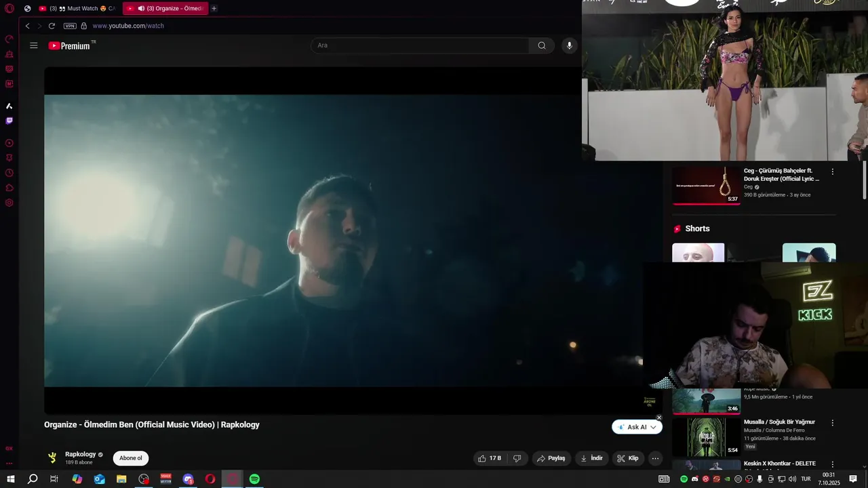The height and width of the screenshot is (488, 868).
Task: Launch Copilot from taskbar
Action: pyautogui.click(x=77, y=479)
